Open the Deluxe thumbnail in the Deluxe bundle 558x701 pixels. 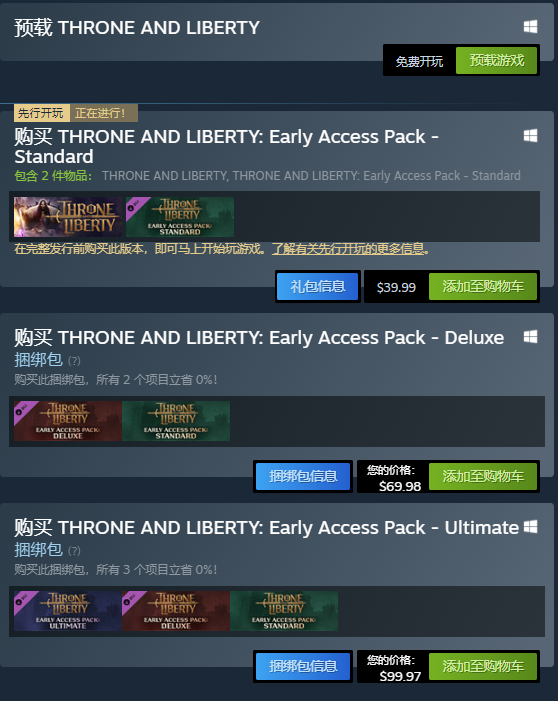click(68, 421)
